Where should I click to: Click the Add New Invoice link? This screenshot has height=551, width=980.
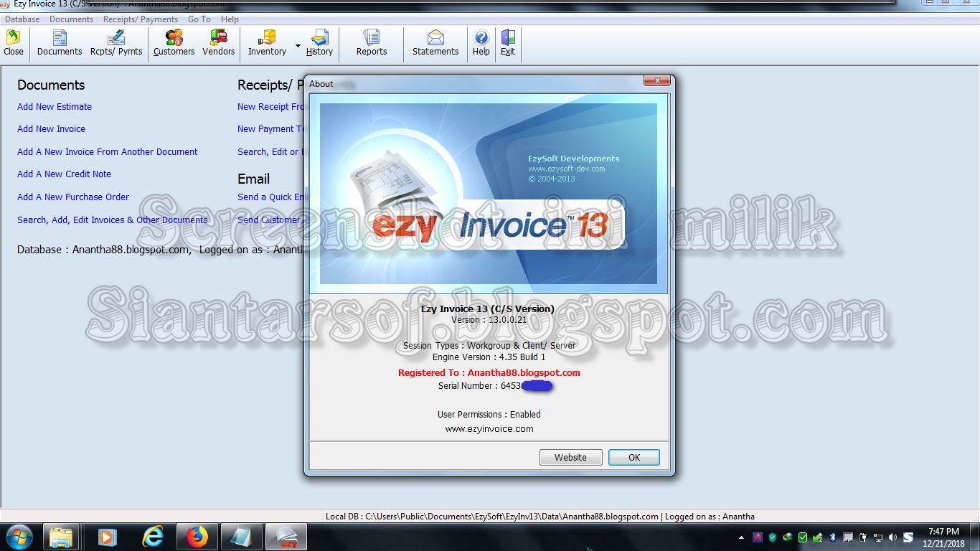tap(51, 129)
